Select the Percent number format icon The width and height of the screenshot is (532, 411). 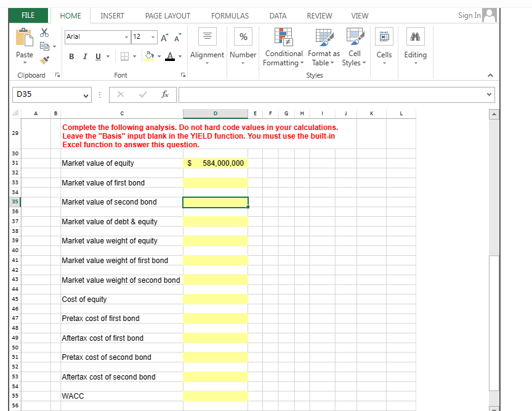pos(243,36)
